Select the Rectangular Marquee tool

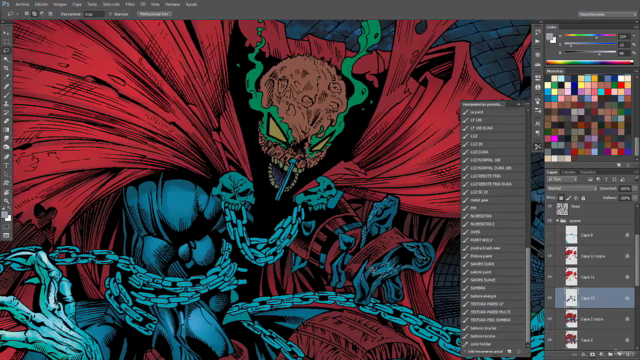coord(6,42)
